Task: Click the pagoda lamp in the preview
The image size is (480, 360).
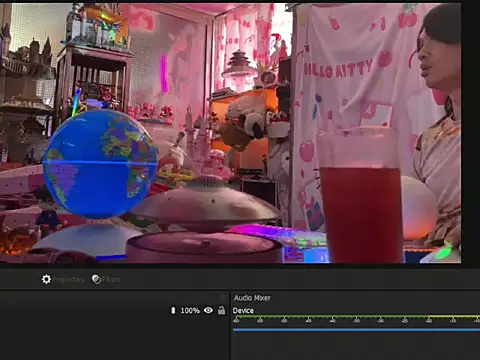Action: click(239, 68)
